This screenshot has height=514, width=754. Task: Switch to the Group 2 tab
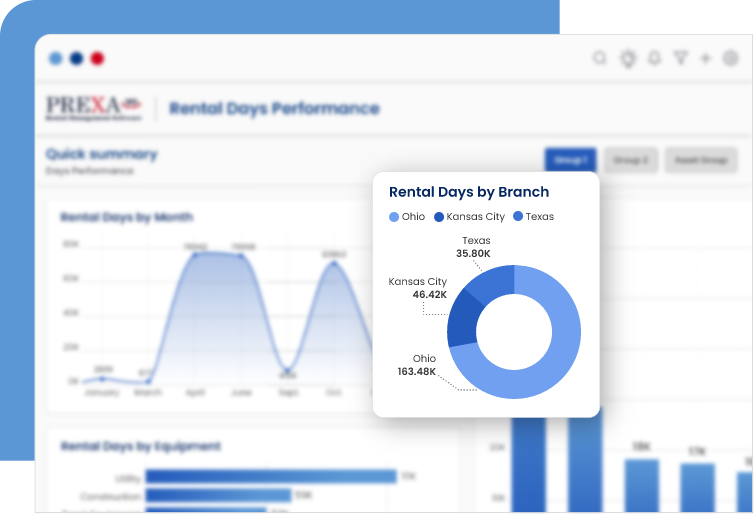click(x=631, y=160)
